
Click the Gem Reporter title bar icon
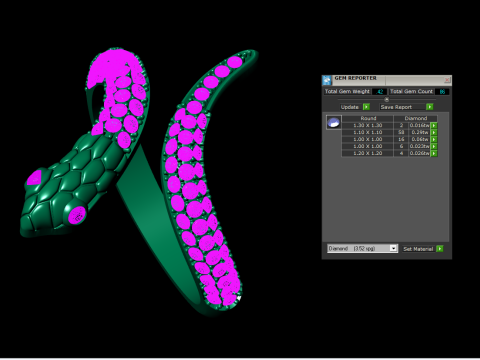pos(327,80)
